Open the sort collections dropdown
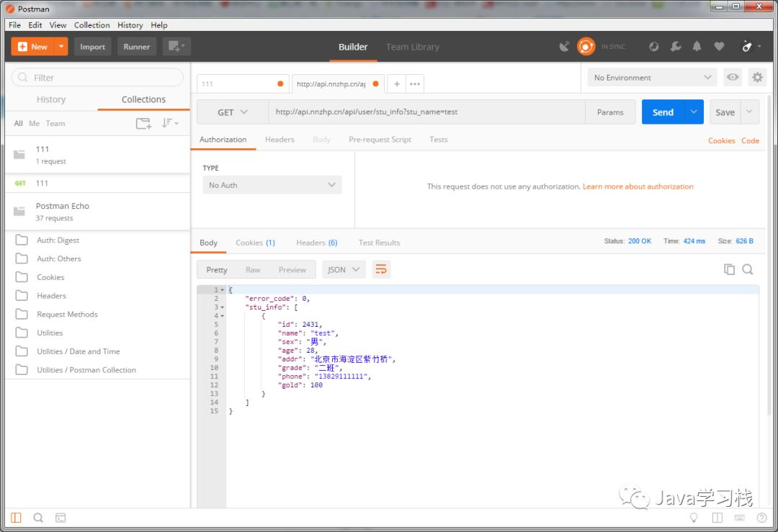The image size is (778, 532). point(170,123)
